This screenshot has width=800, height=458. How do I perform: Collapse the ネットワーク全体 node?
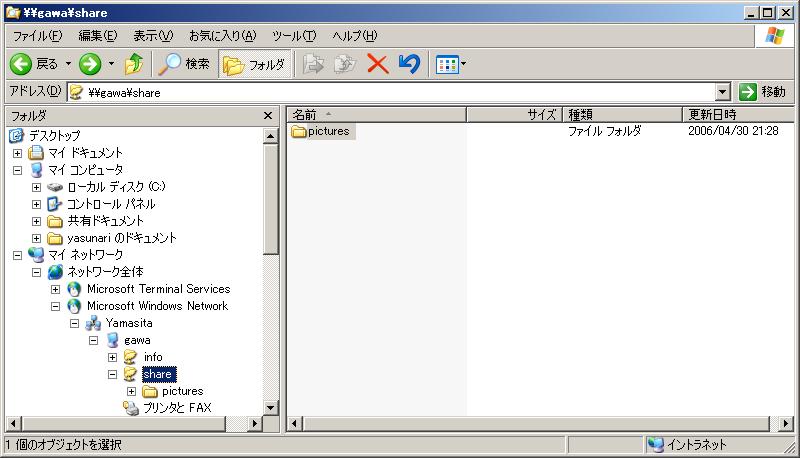coord(36,272)
